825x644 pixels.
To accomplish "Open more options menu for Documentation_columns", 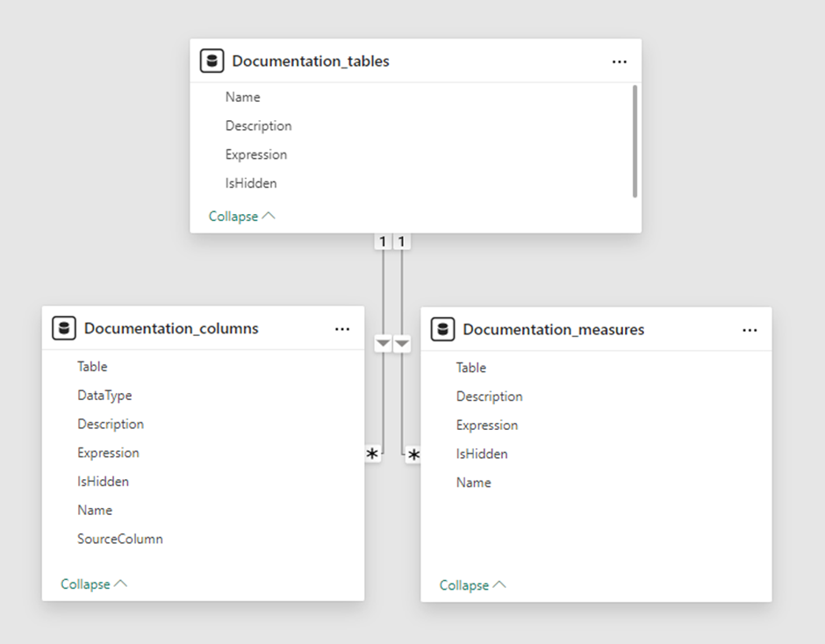I will coord(342,329).
